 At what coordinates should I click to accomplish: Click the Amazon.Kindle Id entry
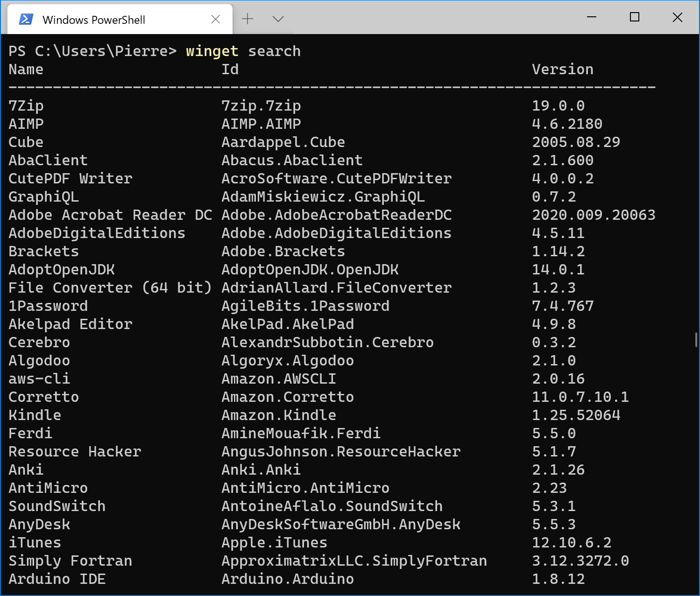click(x=279, y=415)
